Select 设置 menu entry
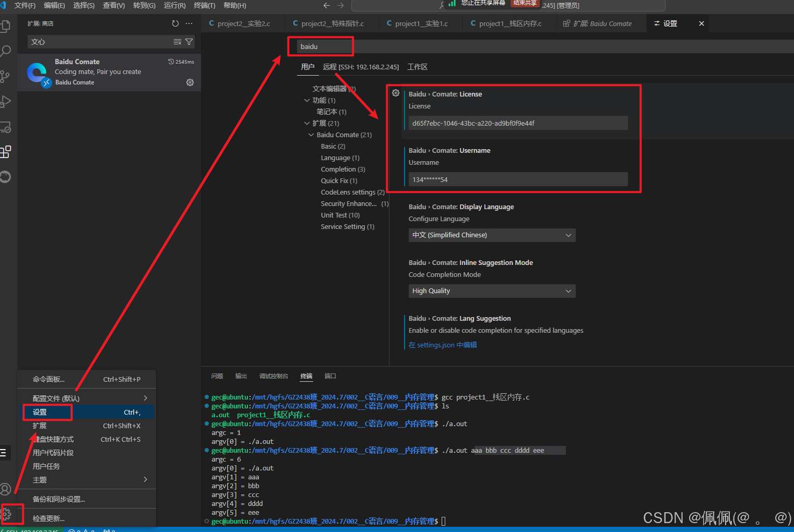The height and width of the screenshot is (532, 794). tap(87, 412)
